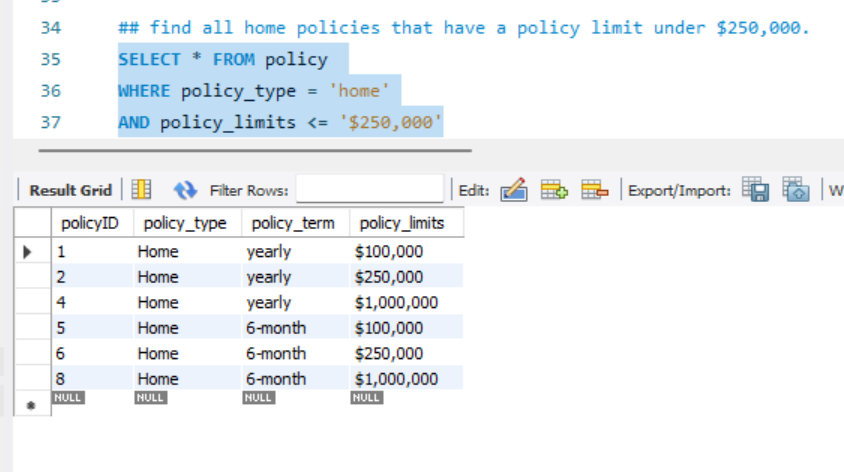This screenshot has width=844, height=472.
Task: Click the NULL cell under policyID
Action: [68, 398]
